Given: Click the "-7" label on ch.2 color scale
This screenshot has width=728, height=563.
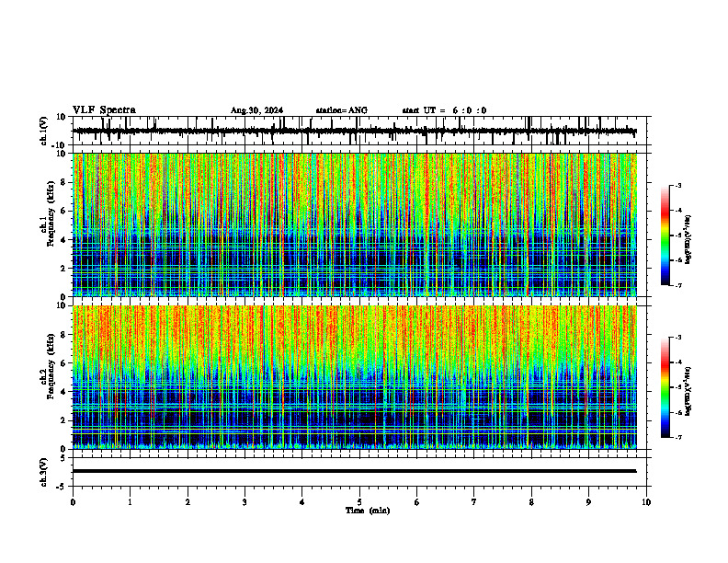Looking at the screenshot, I should (678, 437).
